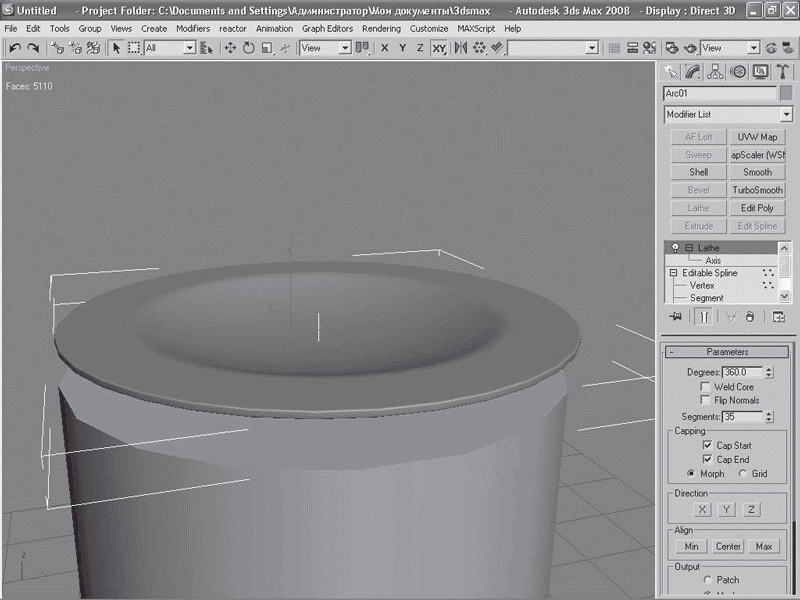Click the Undo arrow in main toolbar
Image resolution: width=800 pixels, height=600 pixels.
[x=15, y=48]
